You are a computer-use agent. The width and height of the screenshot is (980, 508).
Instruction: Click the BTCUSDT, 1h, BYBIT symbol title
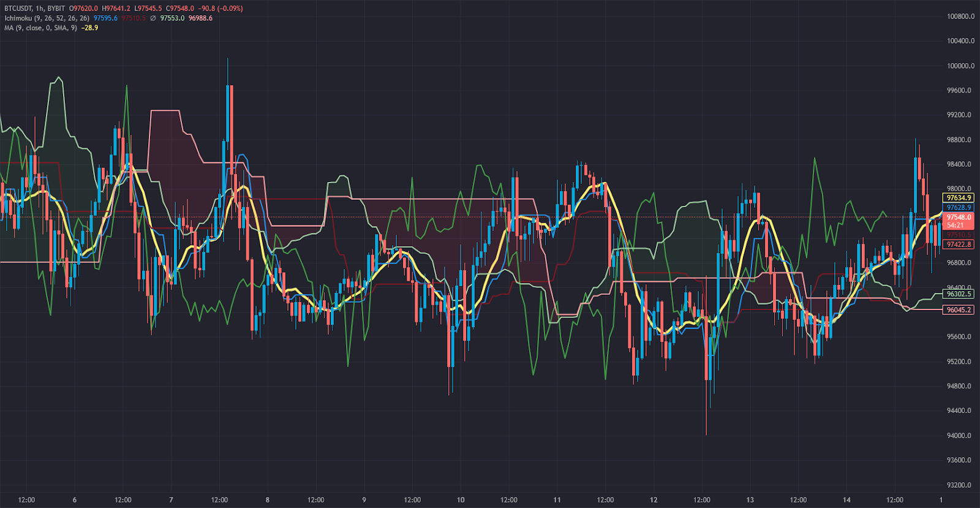34,9
